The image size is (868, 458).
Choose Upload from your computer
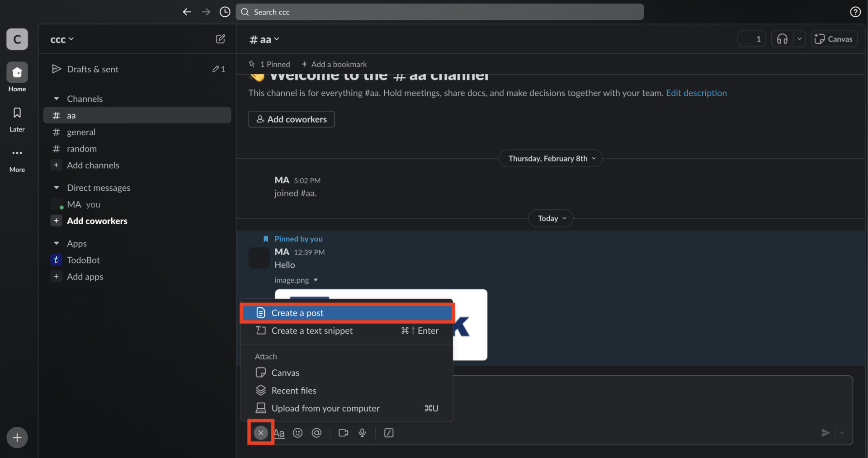[325, 408]
